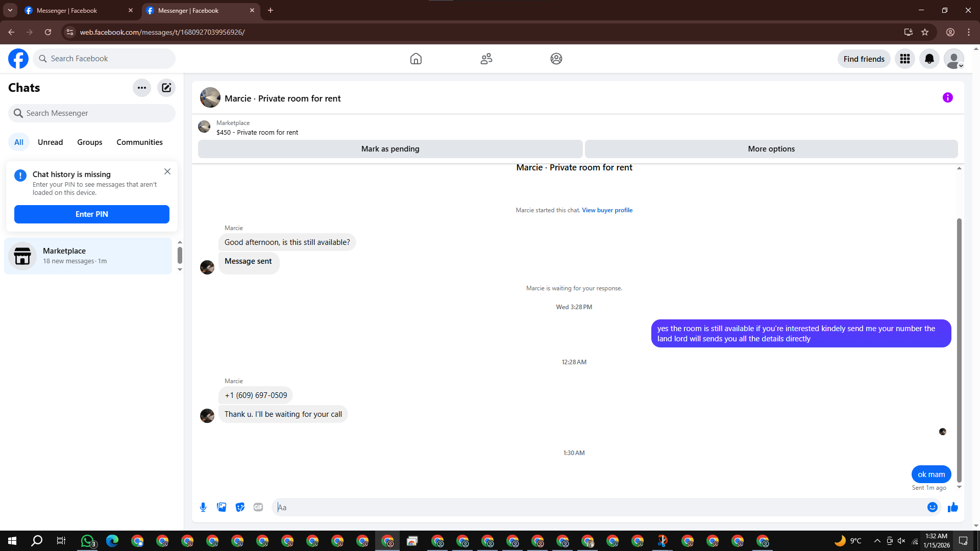
Task: Open the Facebook menu grid
Action: point(904,59)
